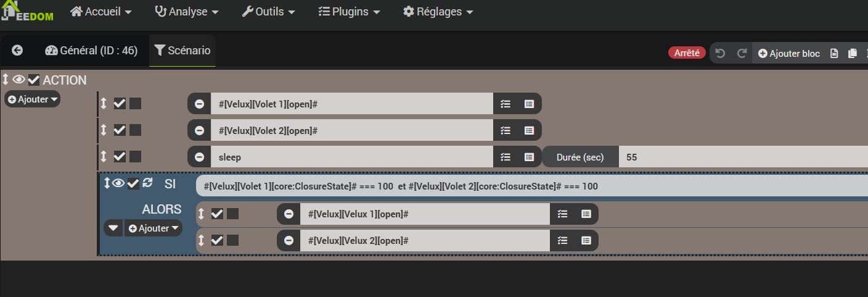868x297 pixels.
Task: Open command picker for Velux 2 row
Action: pos(586,240)
